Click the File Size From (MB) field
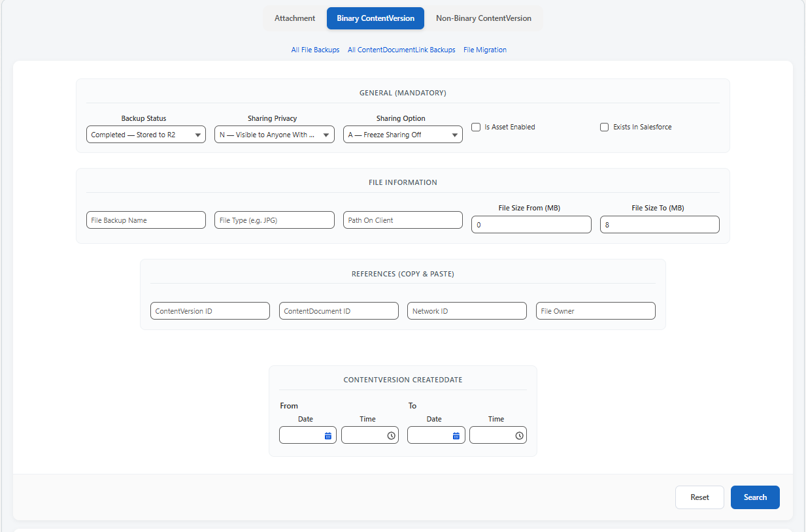This screenshot has height=532, width=806. click(x=531, y=225)
